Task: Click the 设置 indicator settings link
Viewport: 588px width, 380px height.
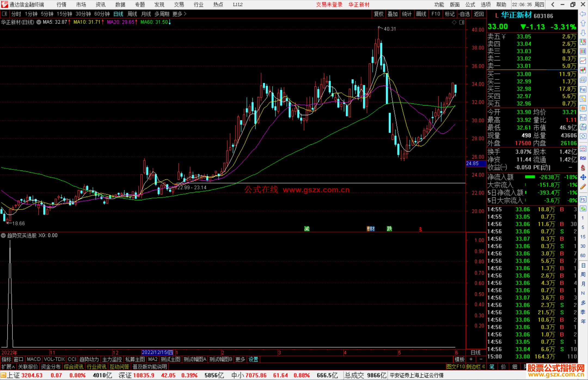Action: coord(253,359)
